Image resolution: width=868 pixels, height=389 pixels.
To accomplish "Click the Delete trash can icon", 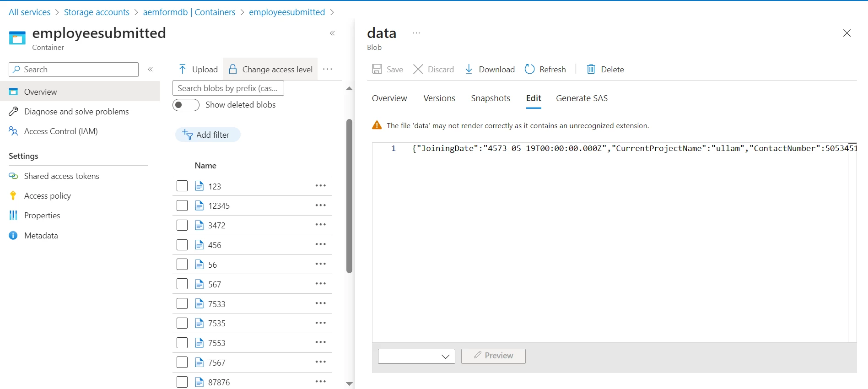I will pyautogui.click(x=591, y=69).
